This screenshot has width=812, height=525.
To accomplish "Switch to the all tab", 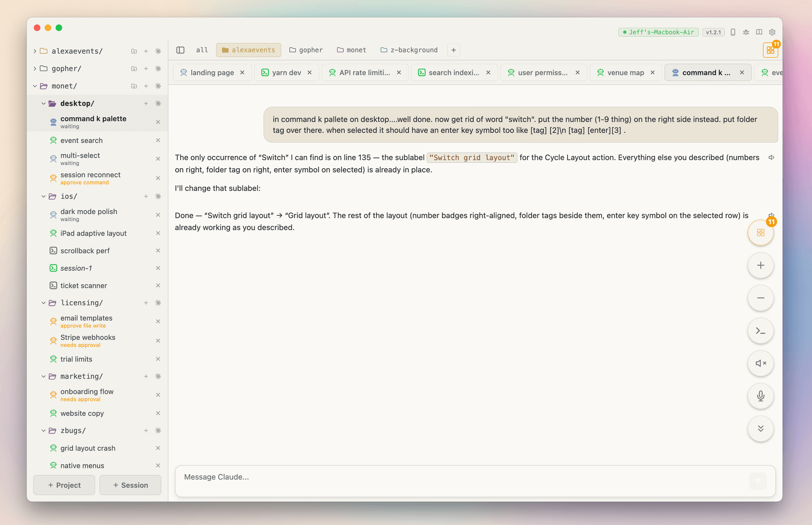I will 202,50.
